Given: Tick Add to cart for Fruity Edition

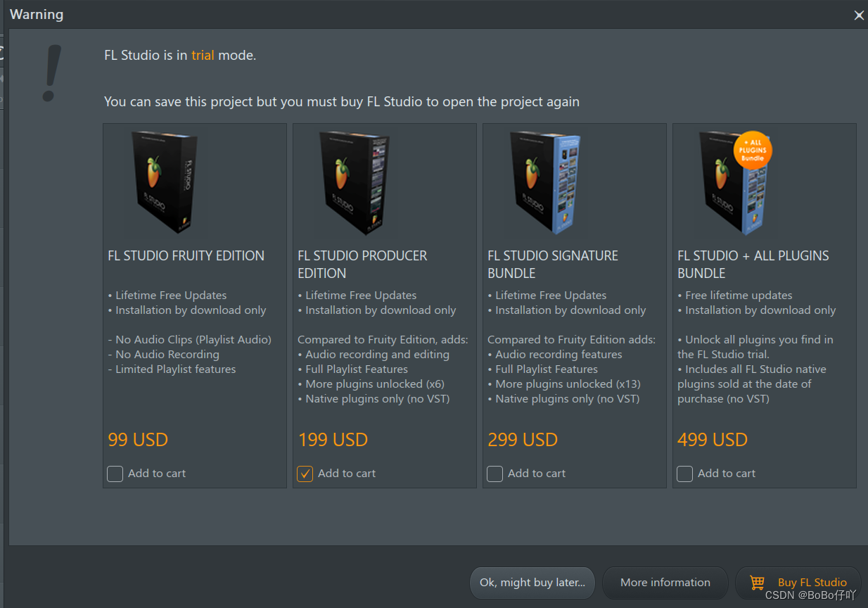Looking at the screenshot, I should tap(115, 474).
